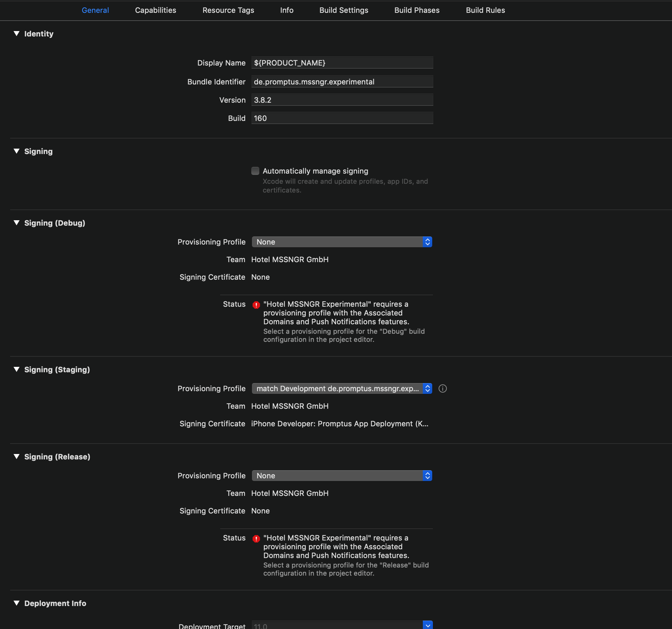Click the Debug Signing Certificate None value
672x629 pixels.
[x=260, y=277]
